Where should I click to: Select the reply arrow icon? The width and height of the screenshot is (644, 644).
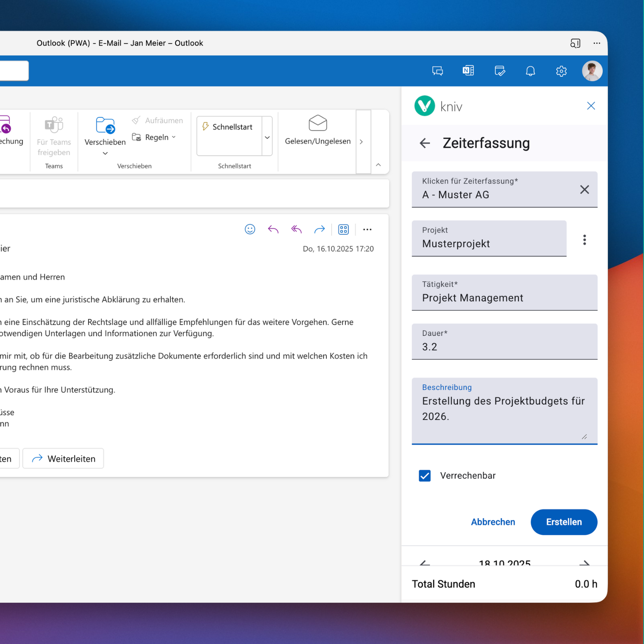coord(273,229)
